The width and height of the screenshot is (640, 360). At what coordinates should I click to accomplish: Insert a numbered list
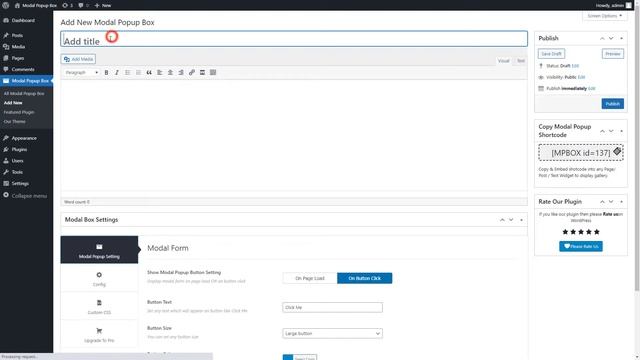click(138, 72)
